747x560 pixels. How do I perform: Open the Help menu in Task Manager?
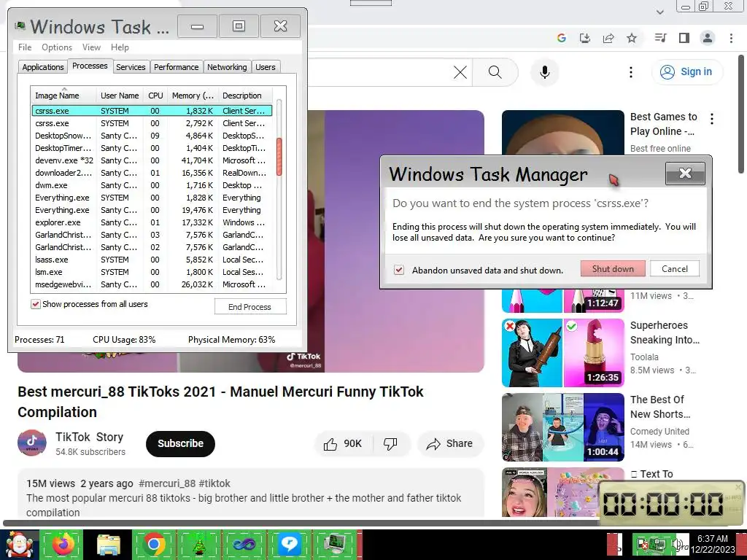(120, 47)
